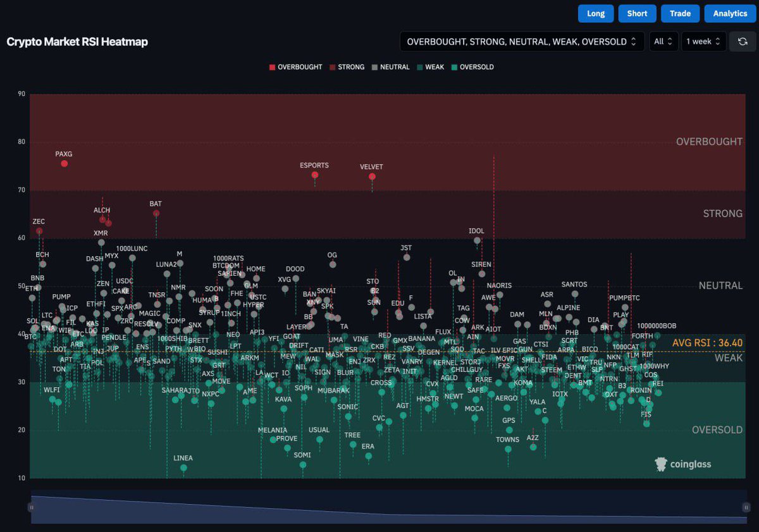The width and height of the screenshot is (759, 532).
Task: Select the PAXG data point on the heatmap
Action: tap(64, 163)
